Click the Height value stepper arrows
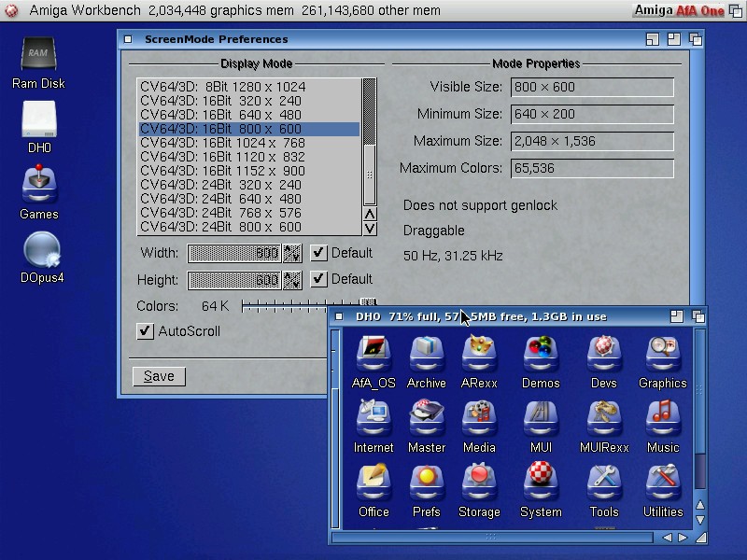The width and height of the screenshot is (747, 560). coord(293,280)
